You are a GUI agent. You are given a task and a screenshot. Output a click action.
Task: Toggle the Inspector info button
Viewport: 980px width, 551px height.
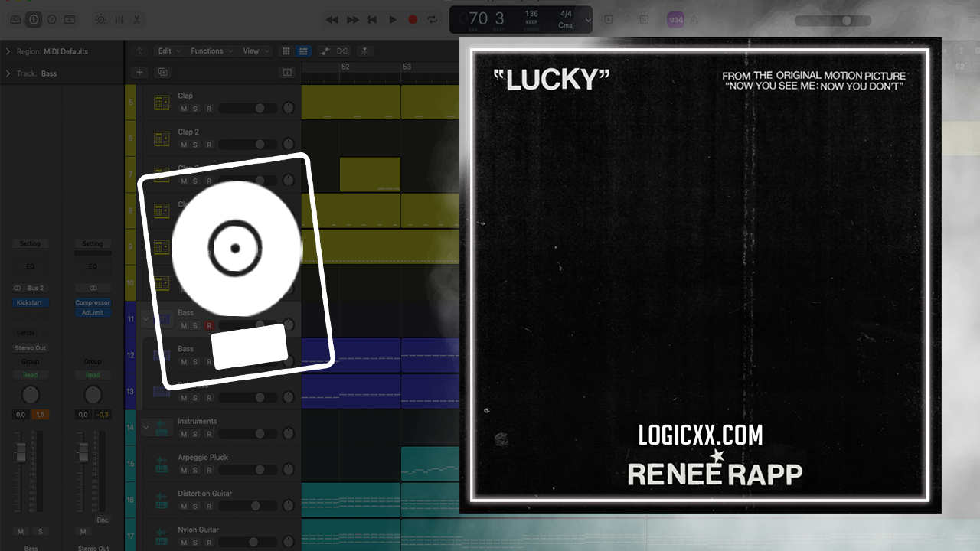(34, 20)
